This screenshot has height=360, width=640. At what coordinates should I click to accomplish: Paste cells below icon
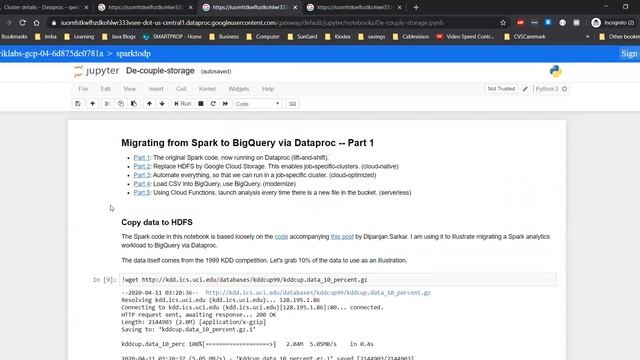click(134, 104)
